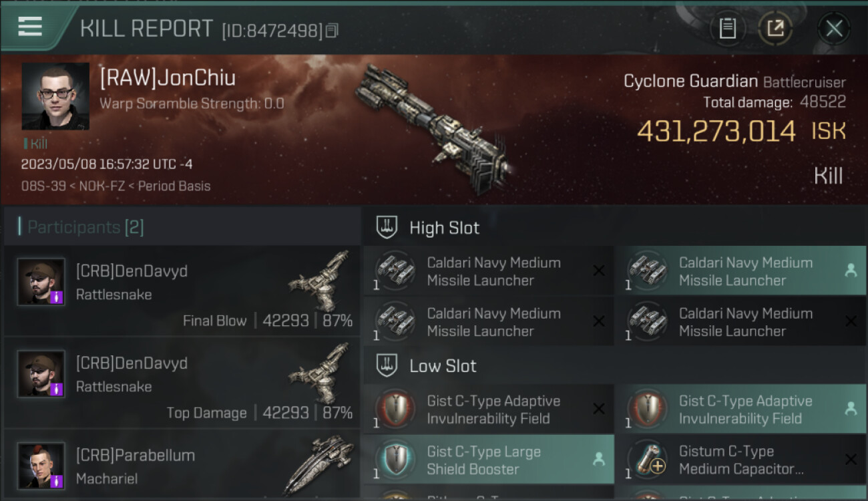Screen dimensions: 868x501
Task: Select the Gist C-Type Large Shield Booster
Action: click(x=488, y=460)
